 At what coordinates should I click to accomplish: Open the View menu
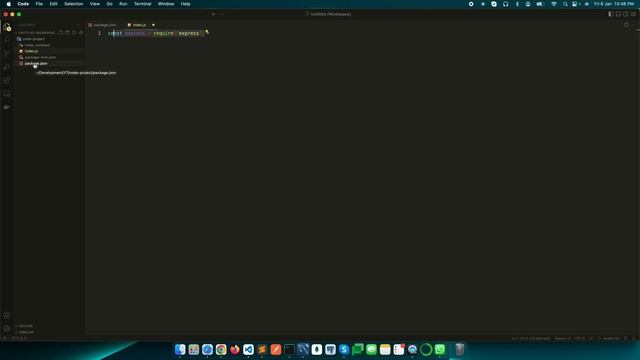pyautogui.click(x=95, y=4)
